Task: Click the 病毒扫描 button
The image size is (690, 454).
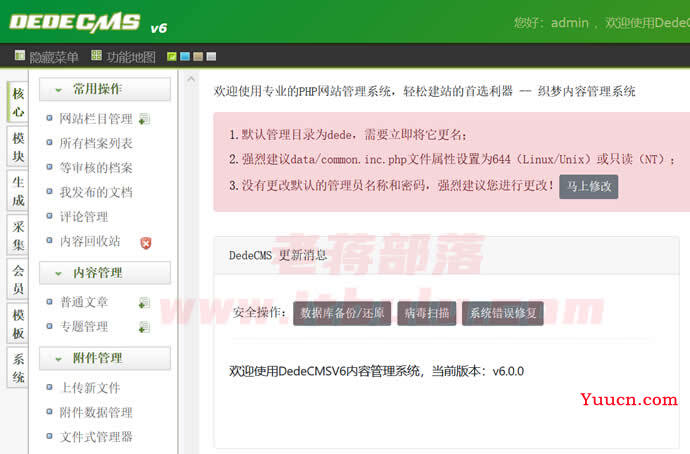Action: (x=426, y=313)
